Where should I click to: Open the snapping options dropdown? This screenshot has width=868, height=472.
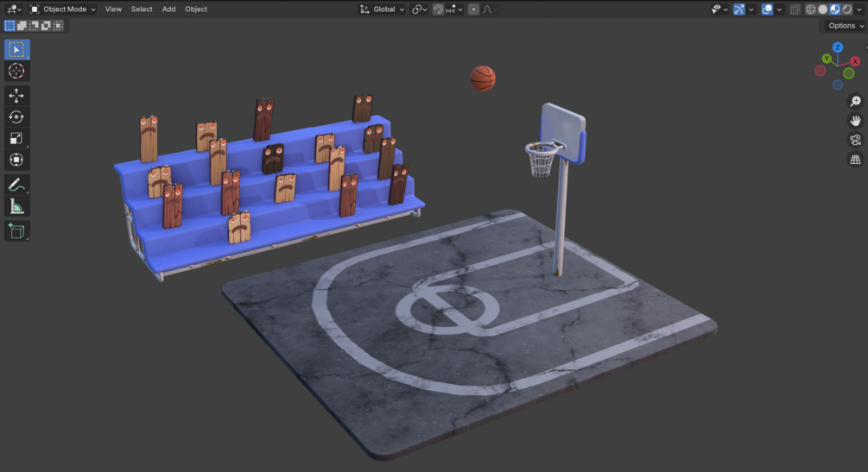tap(454, 9)
